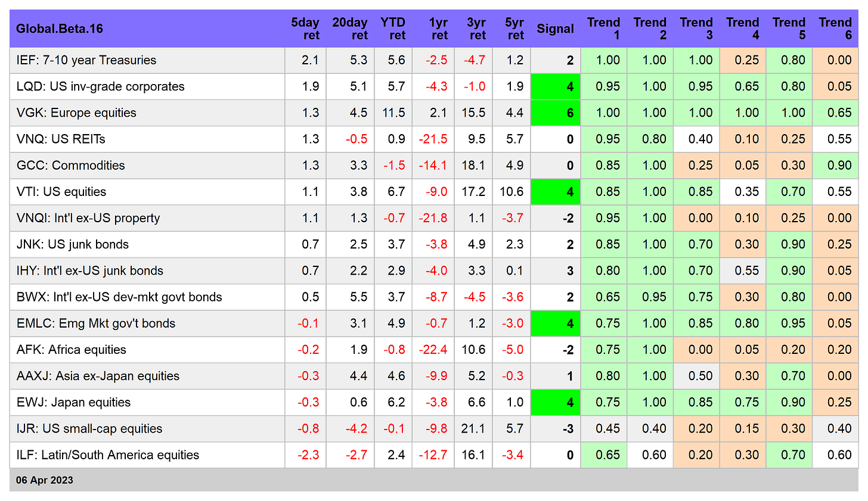
Task: Select the YTD ret column header
Action: coord(393,29)
